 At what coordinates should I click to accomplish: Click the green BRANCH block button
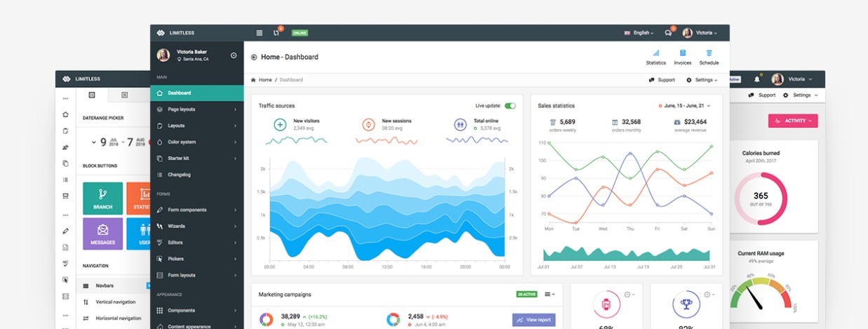click(x=102, y=199)
